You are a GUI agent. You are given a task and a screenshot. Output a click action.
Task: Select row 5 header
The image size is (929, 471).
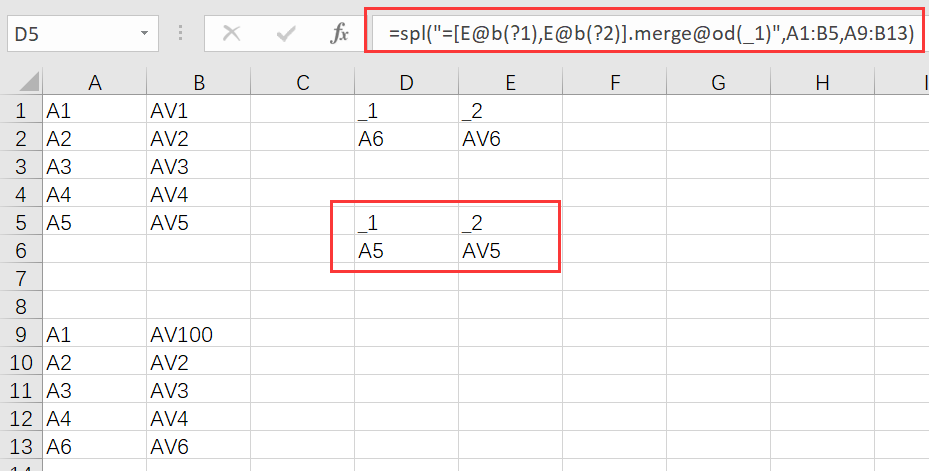21,222
